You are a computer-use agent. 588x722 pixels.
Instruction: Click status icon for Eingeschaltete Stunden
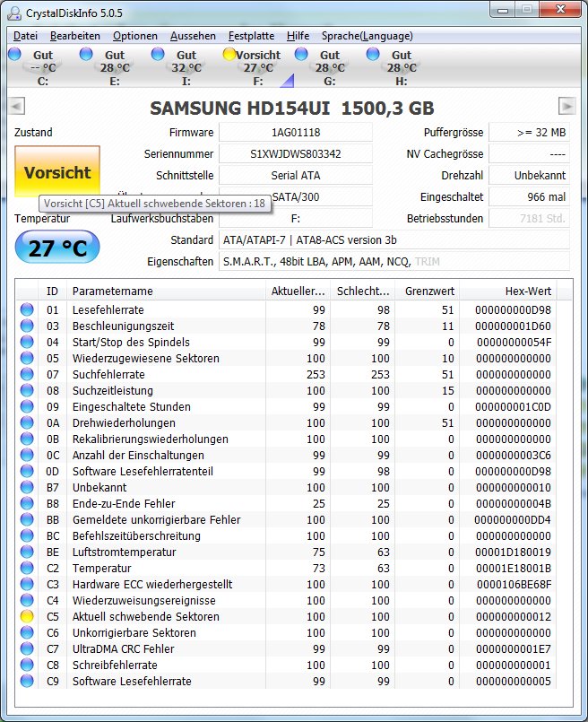point(27,406)
